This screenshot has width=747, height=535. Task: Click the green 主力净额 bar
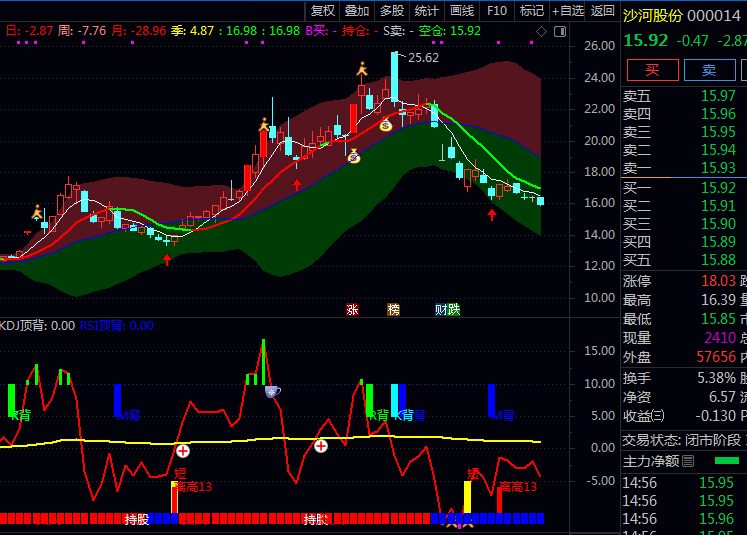point(727,460)
